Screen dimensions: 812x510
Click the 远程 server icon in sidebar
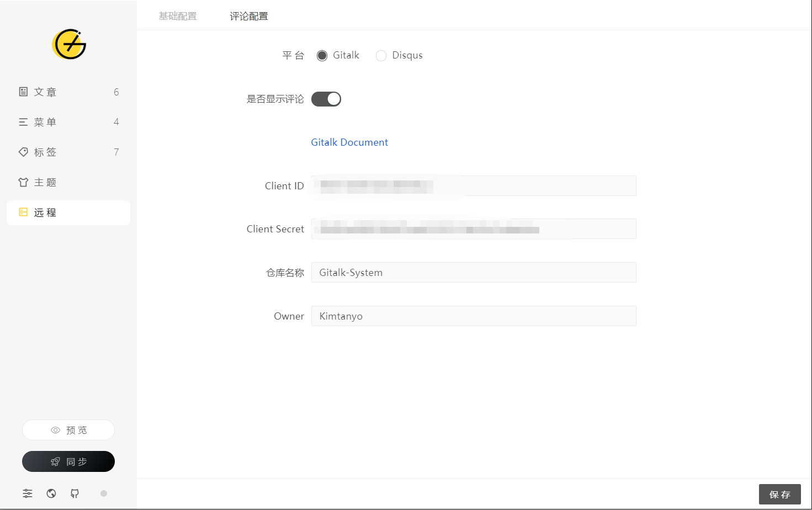pyautogui.click(x=23, y=212)
